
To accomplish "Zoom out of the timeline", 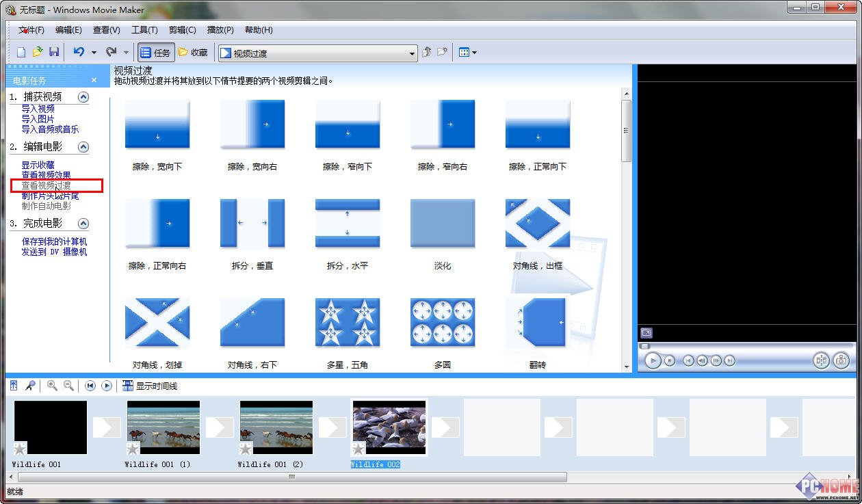I will point(68,385).
